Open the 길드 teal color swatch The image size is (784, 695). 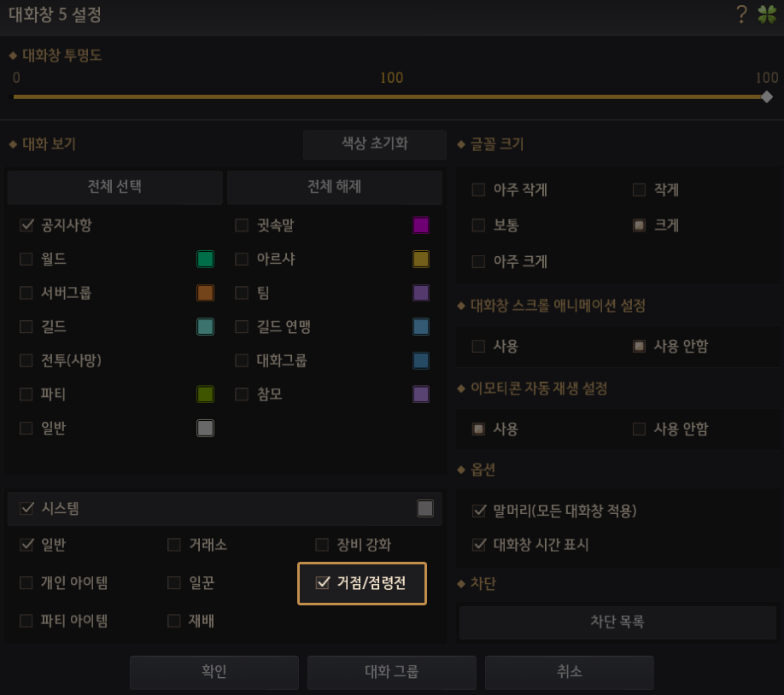click(x=205, y=327)
